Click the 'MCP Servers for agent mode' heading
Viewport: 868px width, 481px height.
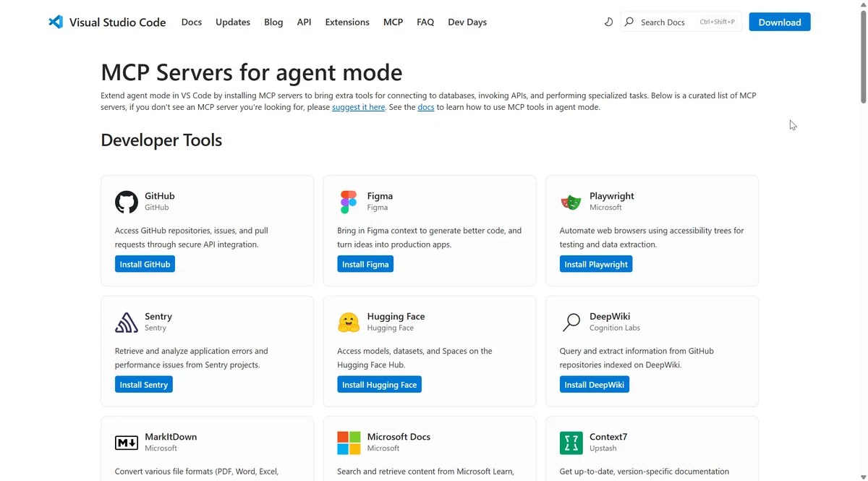[252, 72]
